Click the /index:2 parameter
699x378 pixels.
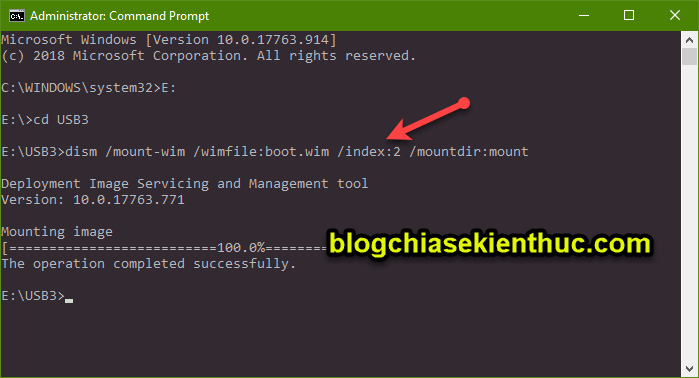[x=369, y=152]
